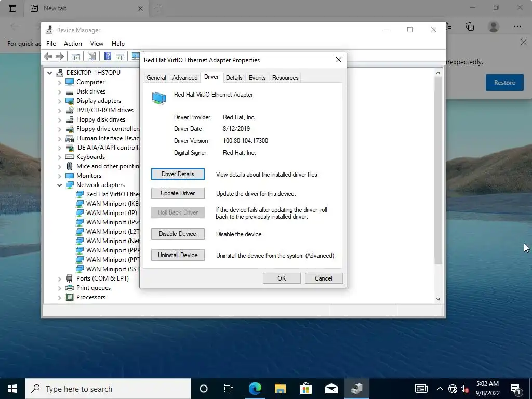Click the Edge profile avatar icon

click(494, 26)
